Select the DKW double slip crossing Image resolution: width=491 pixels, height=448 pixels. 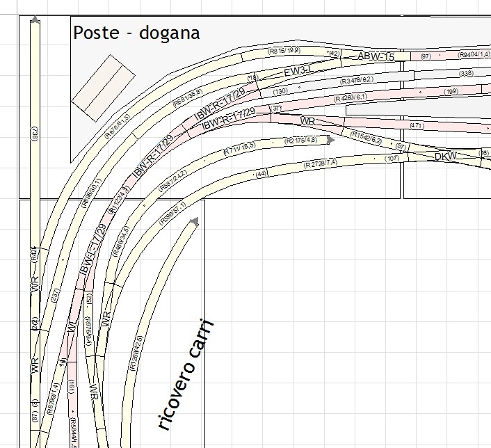click(445, 157)
